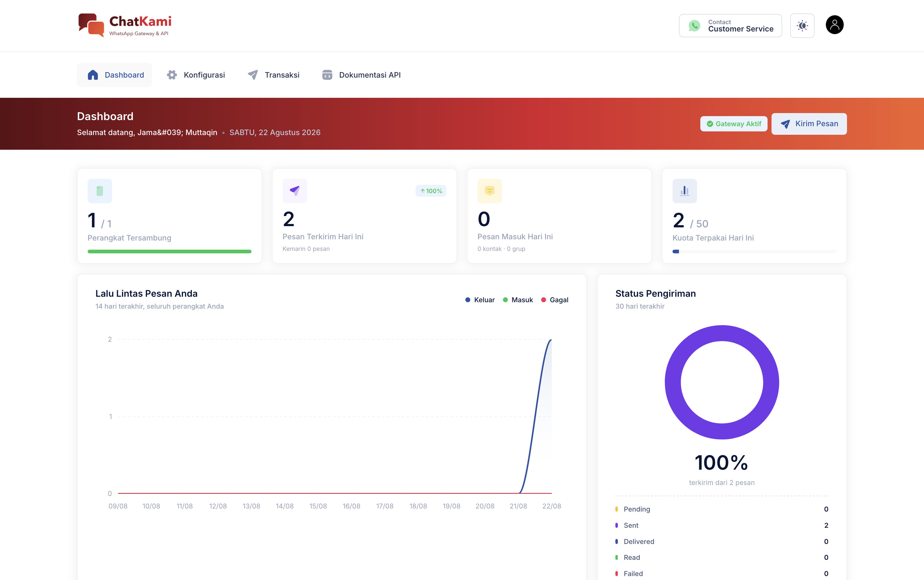This screenshot has height=580, width=924.
Task: Open the Dashboard tab
Action: click(115, 75)
